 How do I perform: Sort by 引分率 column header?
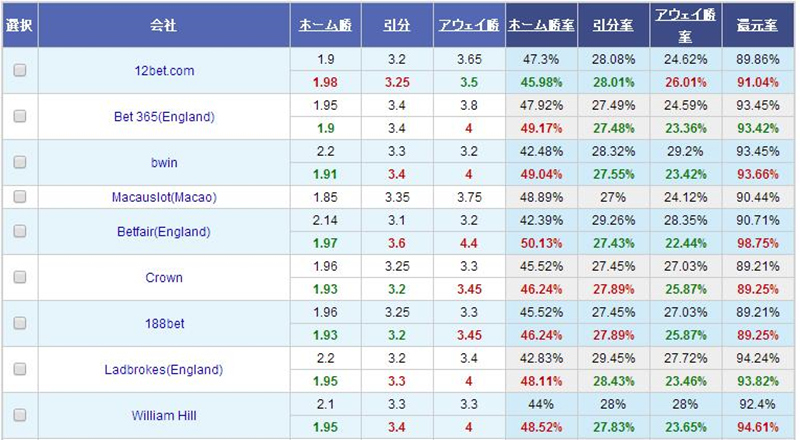click(x=613, y=25)
